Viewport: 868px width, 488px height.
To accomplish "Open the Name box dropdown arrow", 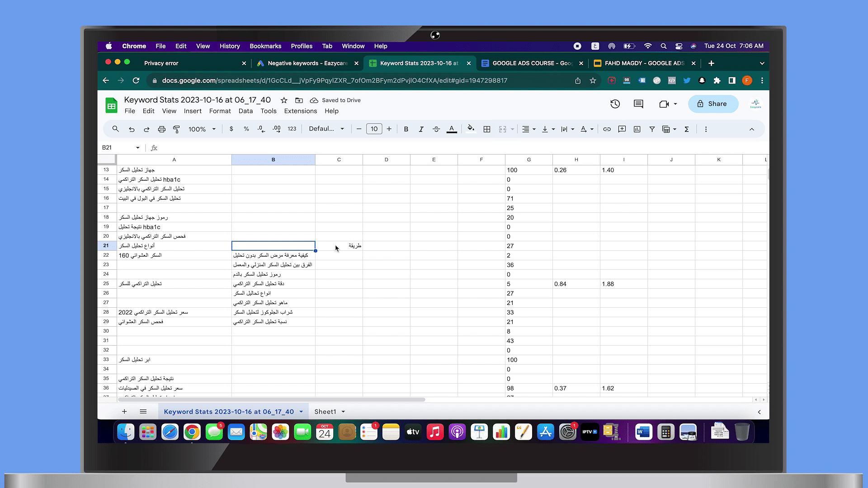I will coord(138,148).
